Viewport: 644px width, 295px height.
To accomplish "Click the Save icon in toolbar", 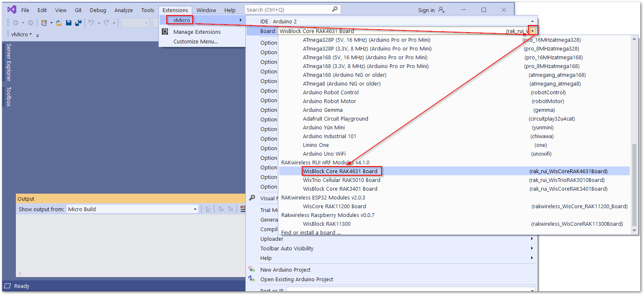I will [69, 23].
